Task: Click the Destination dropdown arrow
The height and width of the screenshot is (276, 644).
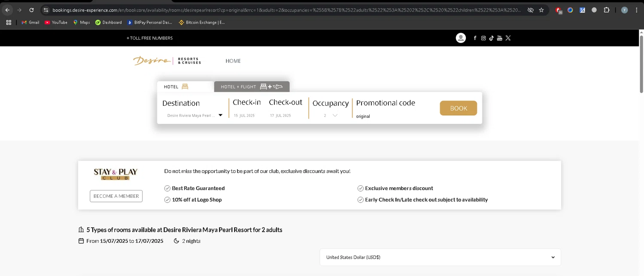Action: tap(221, 115)
